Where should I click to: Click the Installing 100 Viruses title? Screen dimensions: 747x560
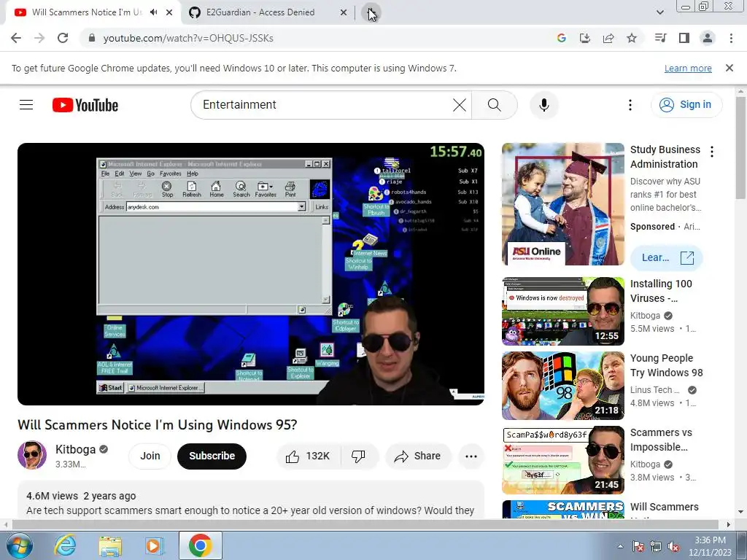pyautogui.click(x=661, y=291)
